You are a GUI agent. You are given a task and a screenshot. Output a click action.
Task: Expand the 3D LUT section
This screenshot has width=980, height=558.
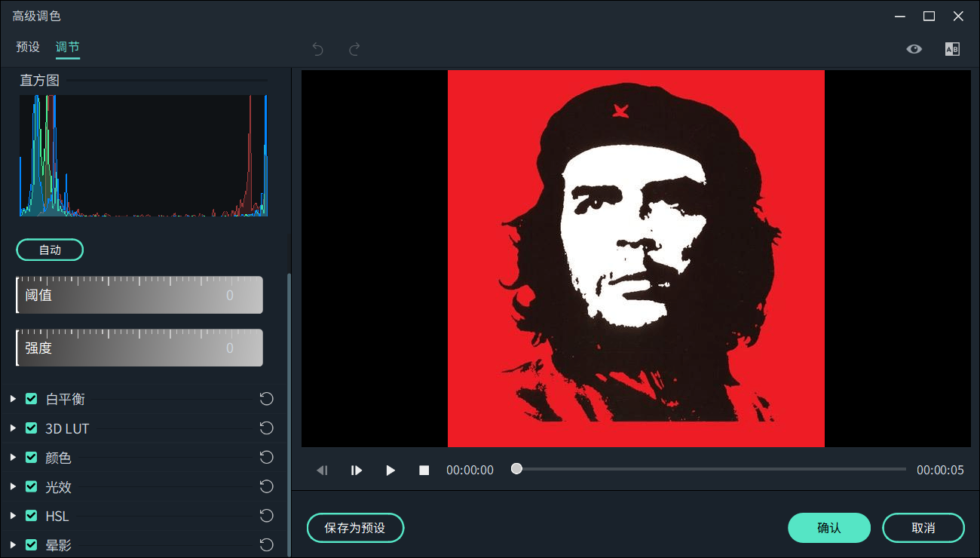(13, 428)
